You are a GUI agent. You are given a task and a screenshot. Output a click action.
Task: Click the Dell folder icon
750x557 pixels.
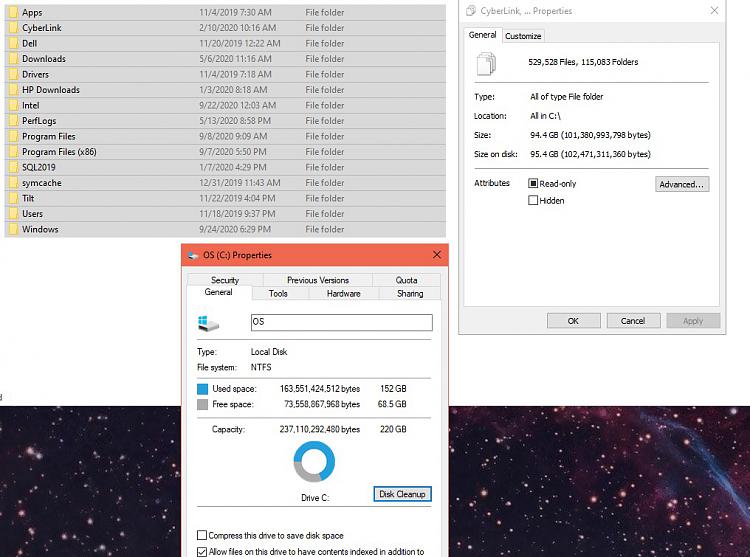click(x=13, y=44)
